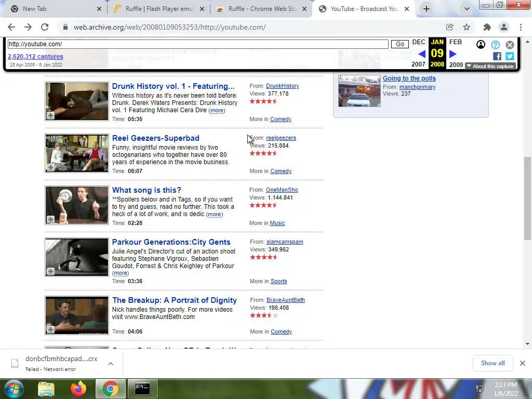This screenshot has width=532, height=399.
Task: Add Parkour Generations video to QuickList plus icon
Action: [x=50, y=271]
